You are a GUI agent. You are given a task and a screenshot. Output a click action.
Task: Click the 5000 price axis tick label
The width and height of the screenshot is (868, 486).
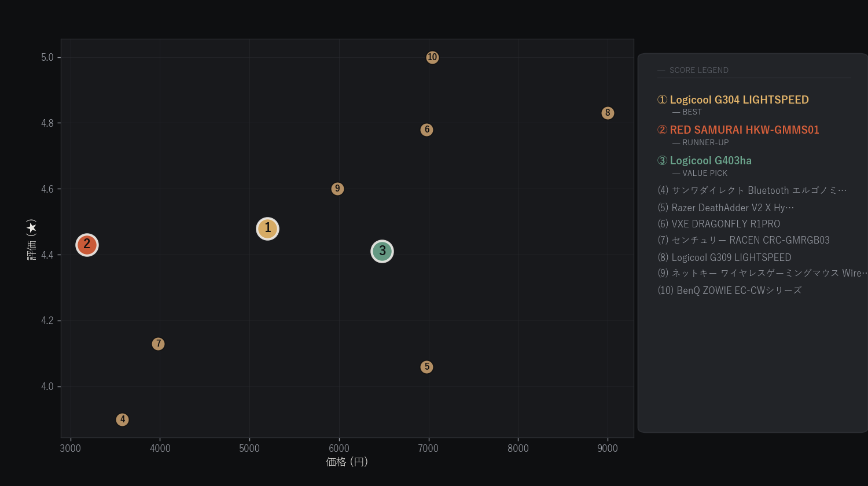coord(249,448)
